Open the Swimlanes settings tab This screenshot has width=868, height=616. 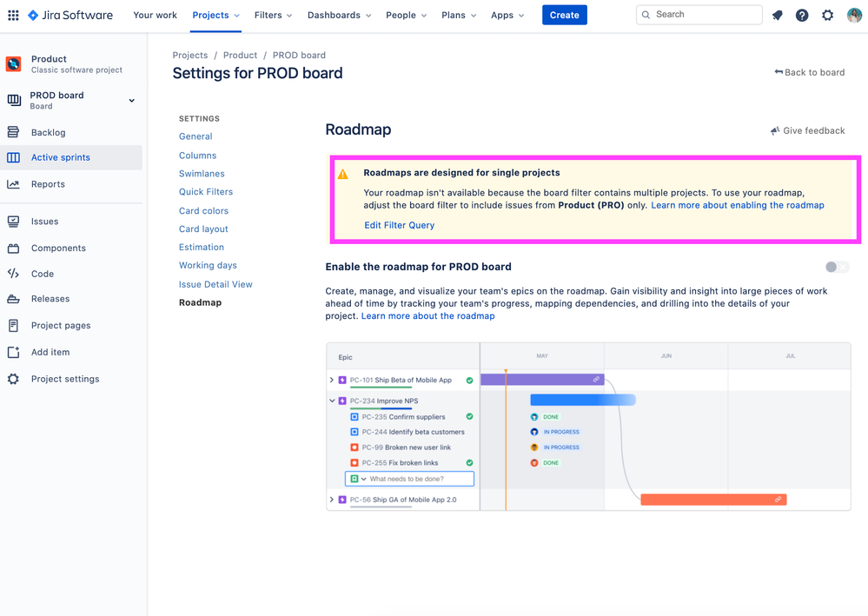(202, 174)
